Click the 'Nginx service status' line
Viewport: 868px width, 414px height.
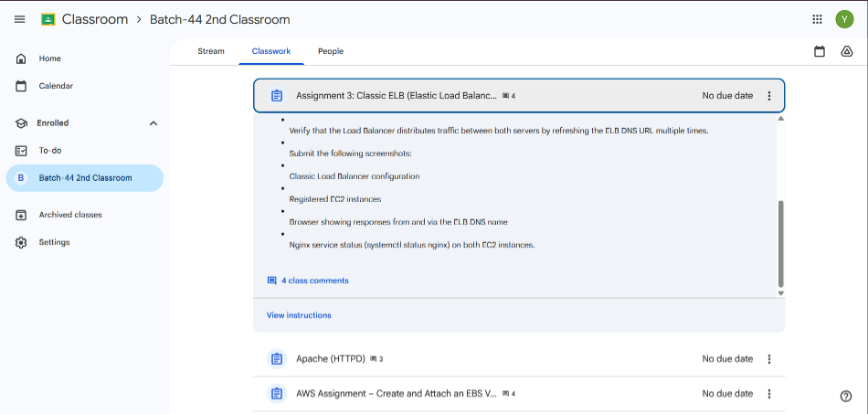[412, 245]
